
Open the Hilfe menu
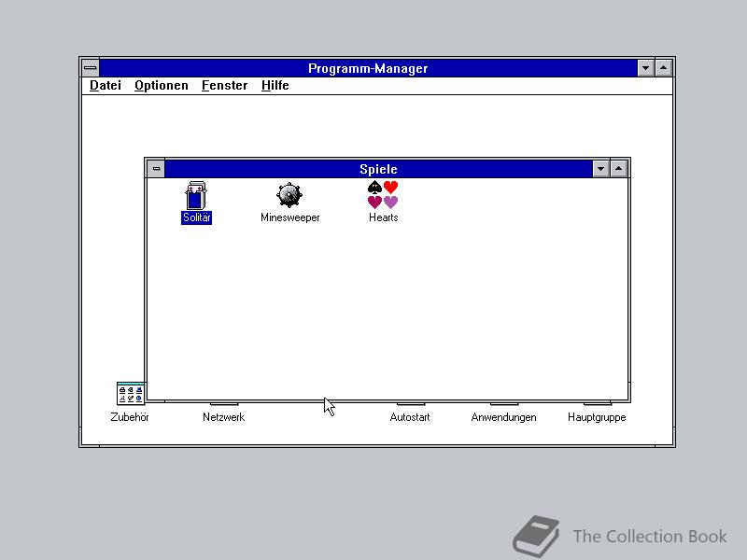coord(275,86)
